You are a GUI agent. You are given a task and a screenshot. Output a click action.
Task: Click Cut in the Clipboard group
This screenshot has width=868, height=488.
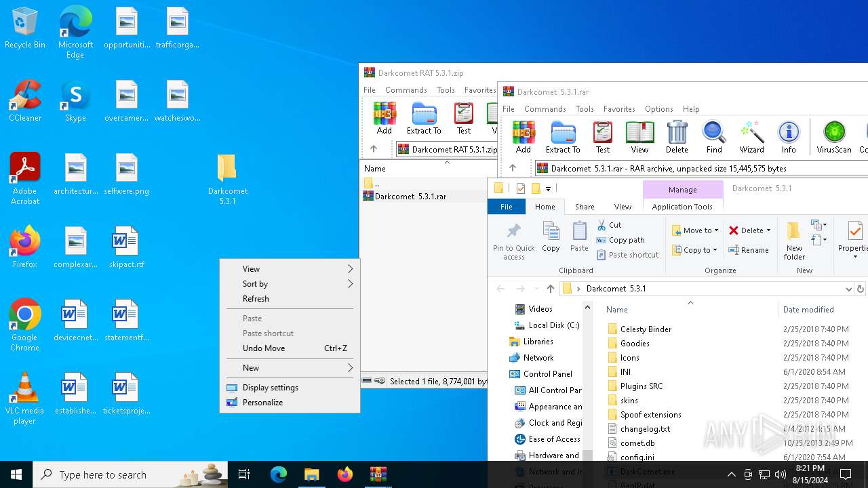point(609,224)
